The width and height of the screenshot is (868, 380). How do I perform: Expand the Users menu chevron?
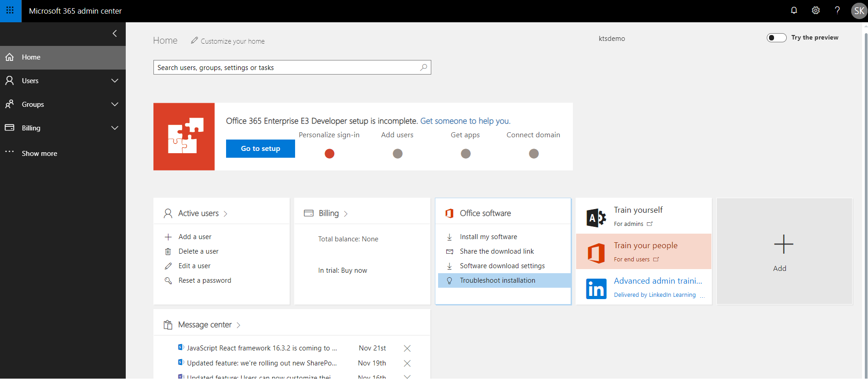coord(115,80)
